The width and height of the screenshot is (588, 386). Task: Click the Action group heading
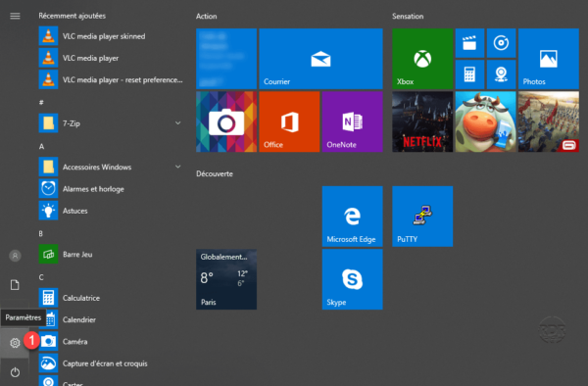[x=206, y=16]
